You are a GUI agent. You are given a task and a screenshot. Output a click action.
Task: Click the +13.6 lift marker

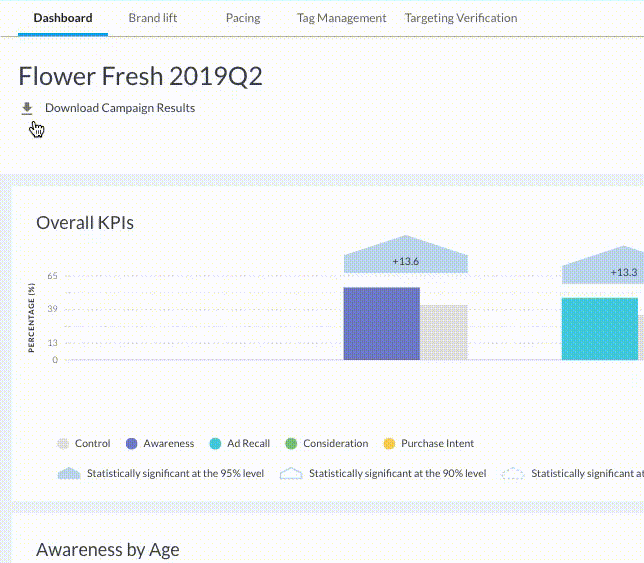click(406, 257)
